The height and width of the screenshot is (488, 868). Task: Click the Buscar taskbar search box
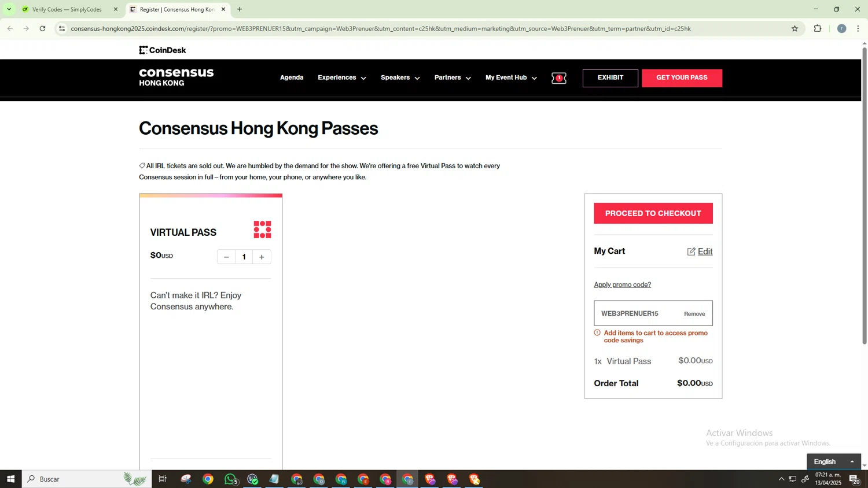tap(87, 479)
